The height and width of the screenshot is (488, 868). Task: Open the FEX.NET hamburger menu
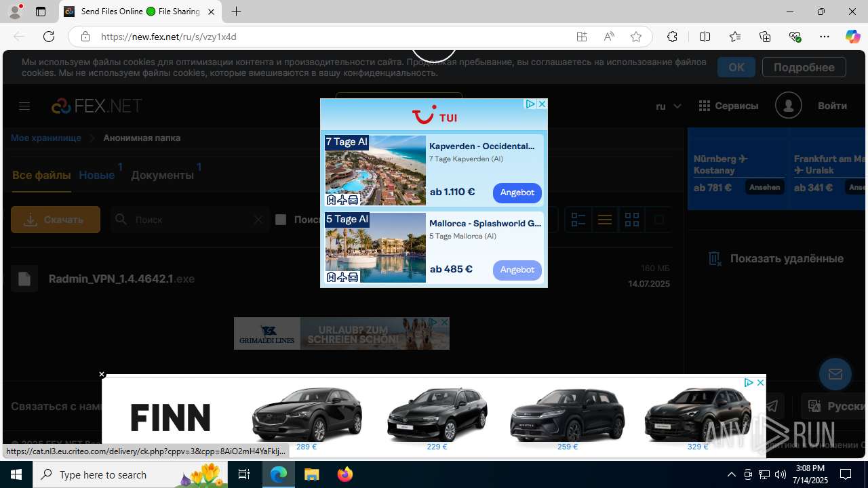coord(24,106)
